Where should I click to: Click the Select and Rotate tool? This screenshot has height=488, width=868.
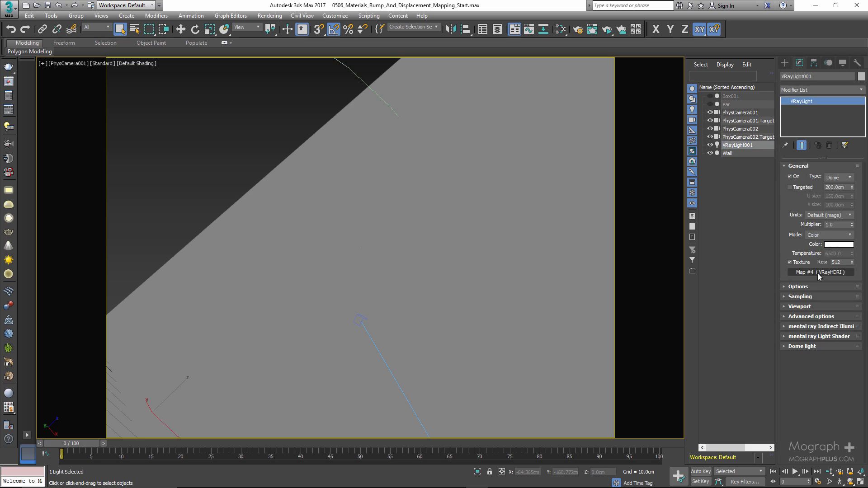tap(195, 29)
